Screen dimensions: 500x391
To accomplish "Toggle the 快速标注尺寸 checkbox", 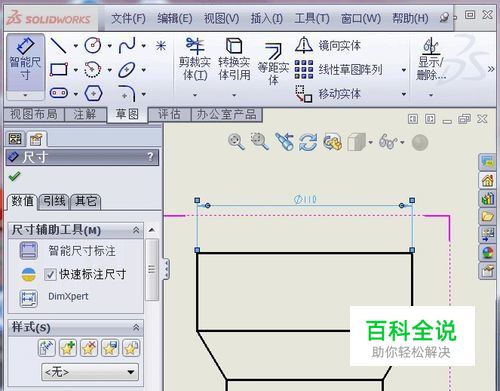I will coord(50,275).
